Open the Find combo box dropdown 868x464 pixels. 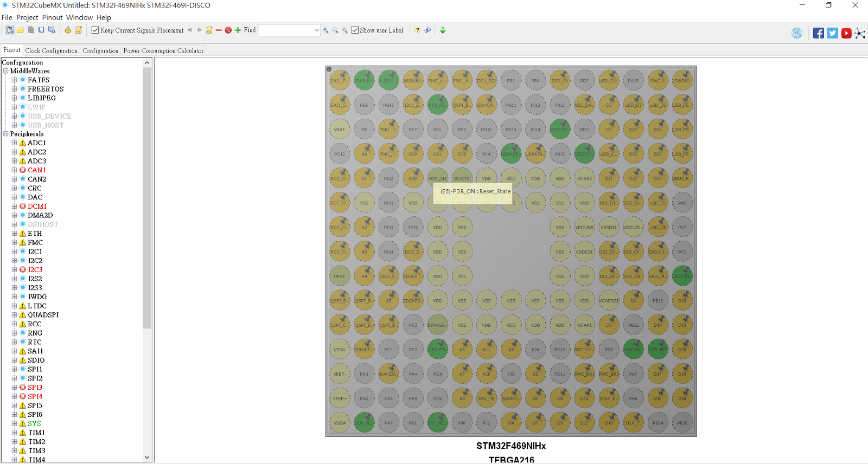pyautogui.click(x=316, y=30)
